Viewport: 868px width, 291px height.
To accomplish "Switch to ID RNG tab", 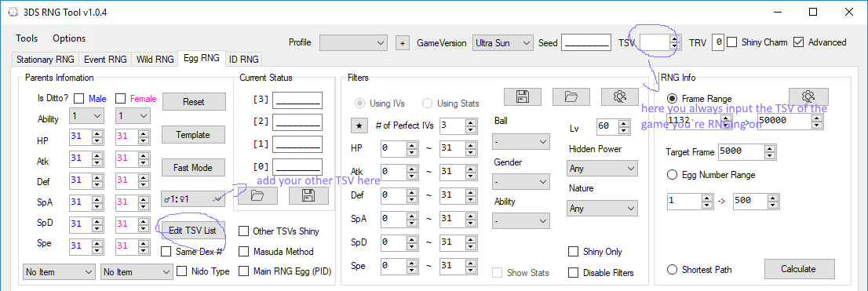I will [243, 59].
